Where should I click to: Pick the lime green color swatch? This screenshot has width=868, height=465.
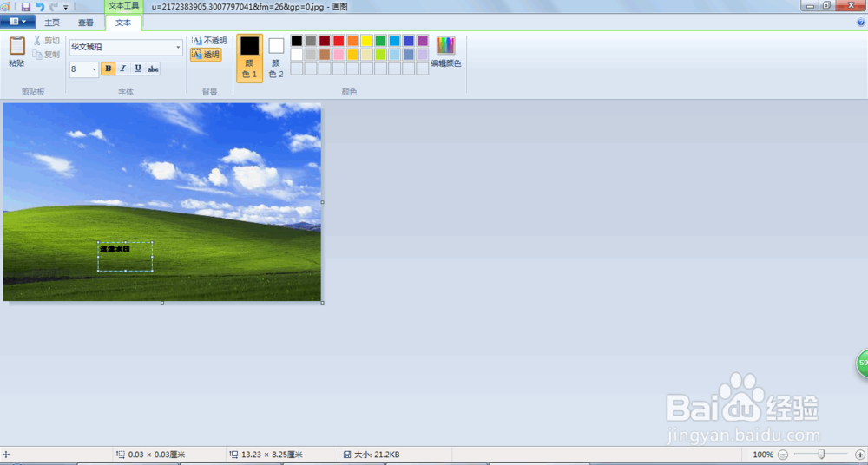point(381,55)
